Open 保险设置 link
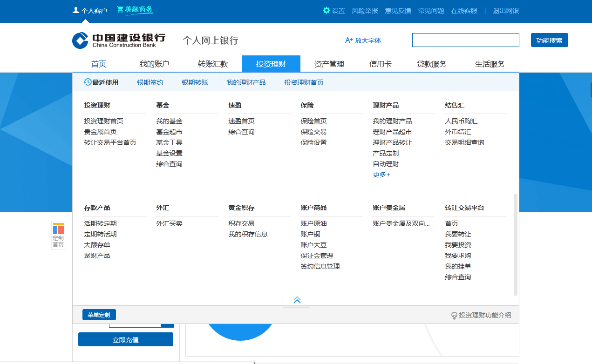The image size is (592, 364). (x=313, y=142)
